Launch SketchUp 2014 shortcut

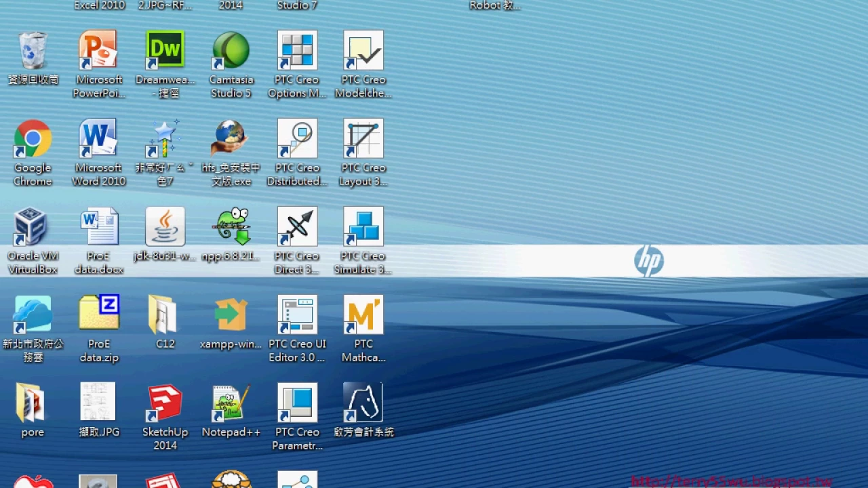[165, 403]
